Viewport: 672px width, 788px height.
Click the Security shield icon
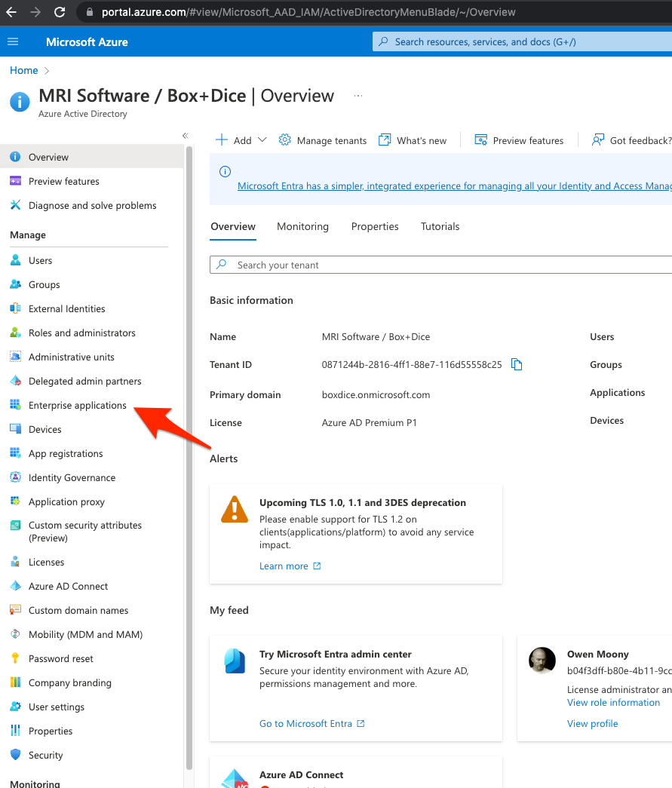click(x=16, y=754)
